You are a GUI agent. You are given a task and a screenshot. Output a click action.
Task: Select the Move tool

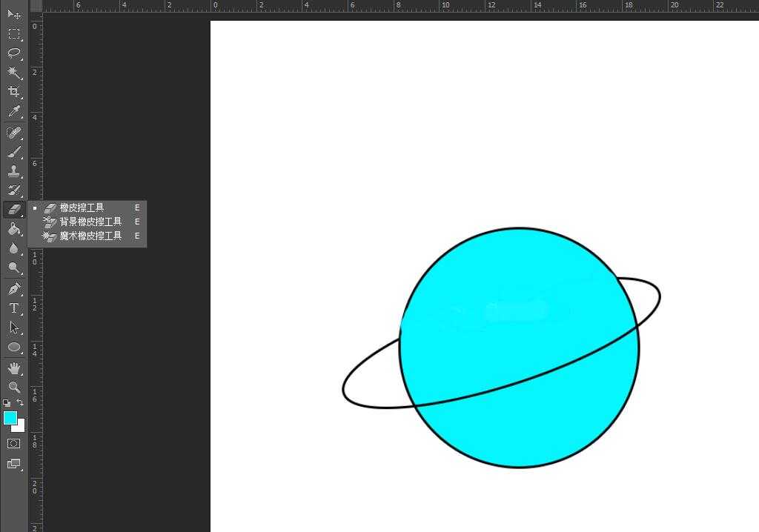pyautogui.click(x=14, y=13)
